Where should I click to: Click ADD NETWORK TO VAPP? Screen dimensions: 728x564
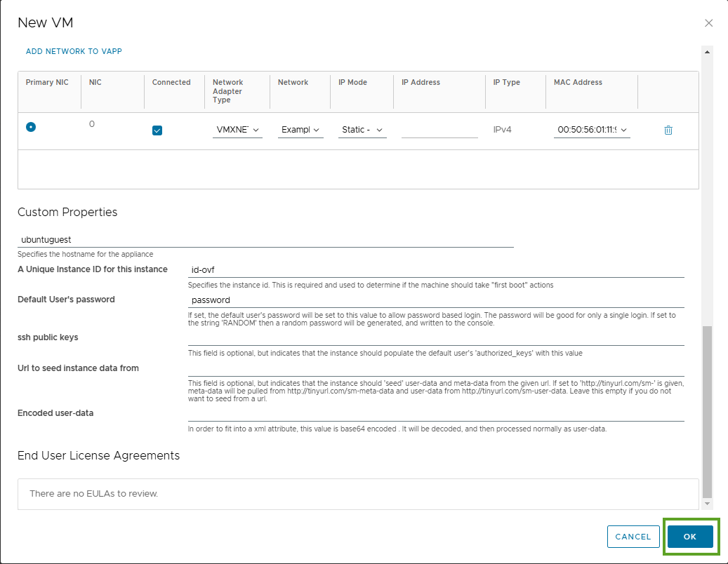point(73,51)
